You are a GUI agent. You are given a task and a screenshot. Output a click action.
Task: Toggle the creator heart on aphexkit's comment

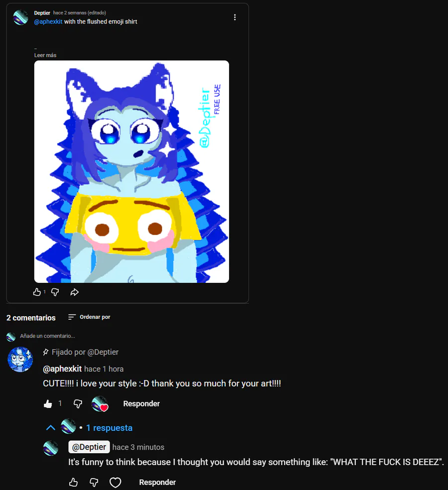tap(100, 404)
